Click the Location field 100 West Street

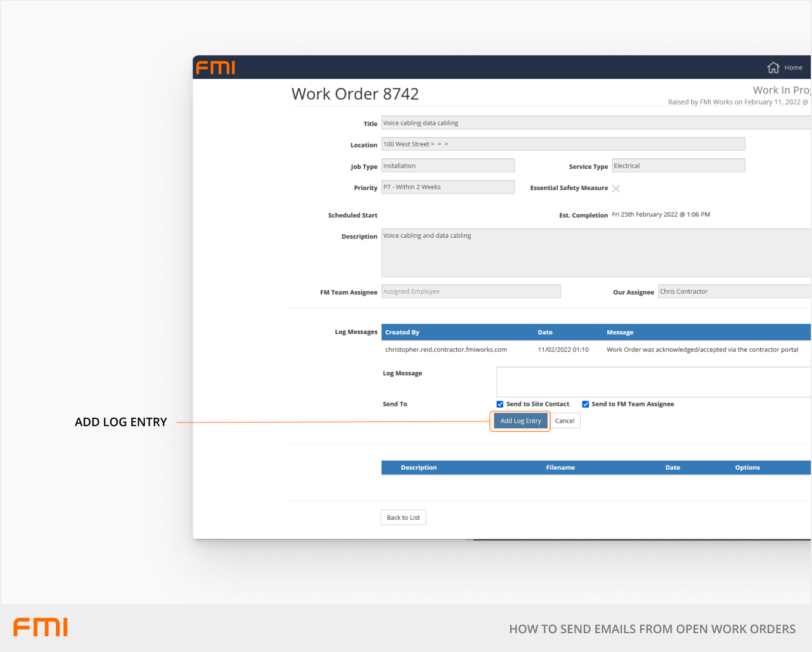click(x=563, y=144)
